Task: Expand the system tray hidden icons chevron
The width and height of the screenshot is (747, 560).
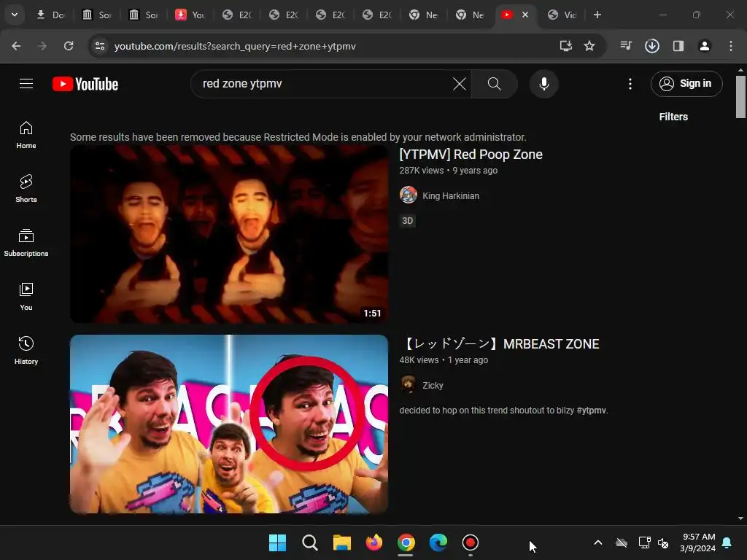Action: [x=598, y=542]
